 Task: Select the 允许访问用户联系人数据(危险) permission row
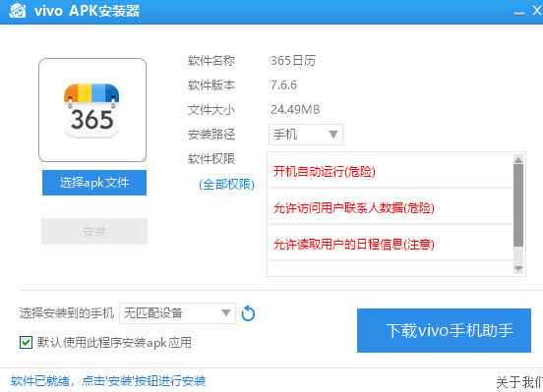[x=392, y=208]
